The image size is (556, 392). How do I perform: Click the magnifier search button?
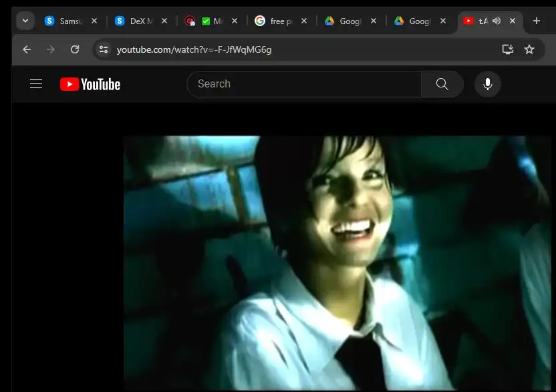[442, 84]
